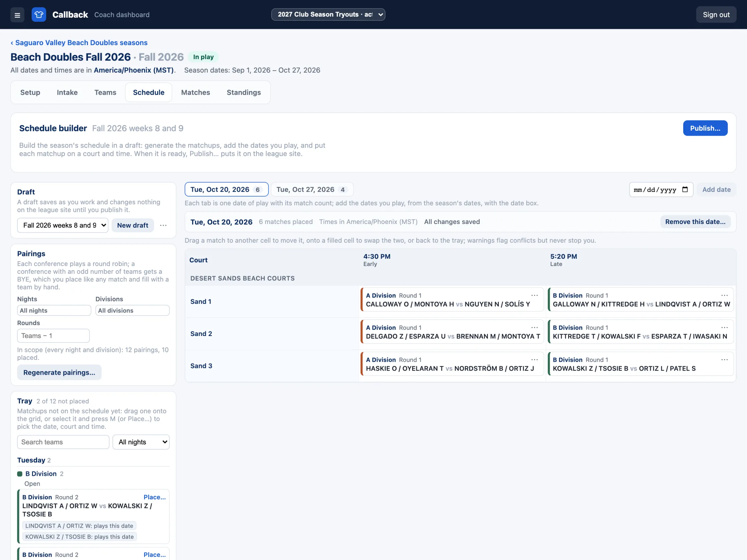Click the New draft button
Image resolution: width=747 pixels, height=560 pixels.
(x=133, y=225)
